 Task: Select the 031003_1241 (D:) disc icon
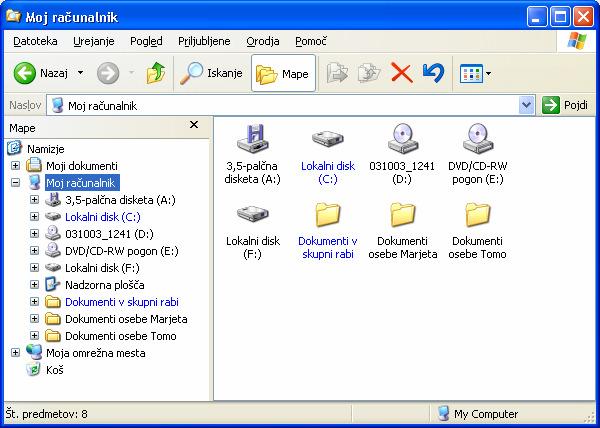tap(403, 138)
